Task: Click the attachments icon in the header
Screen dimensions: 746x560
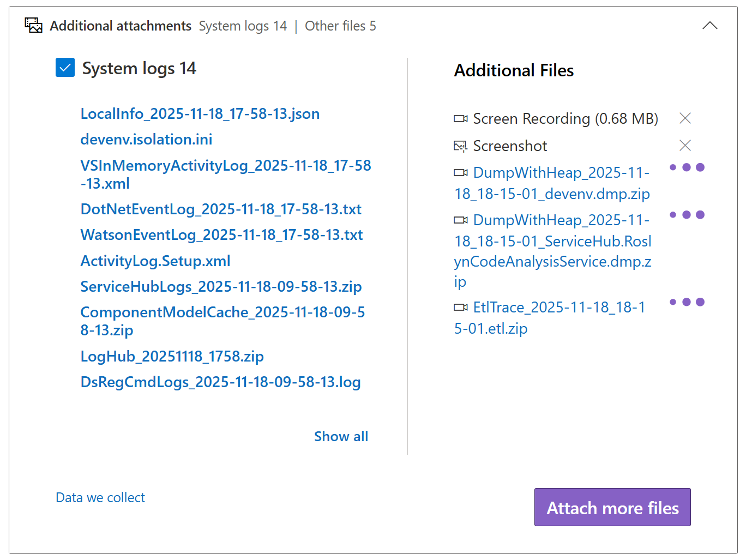Action: click(33, 25)
